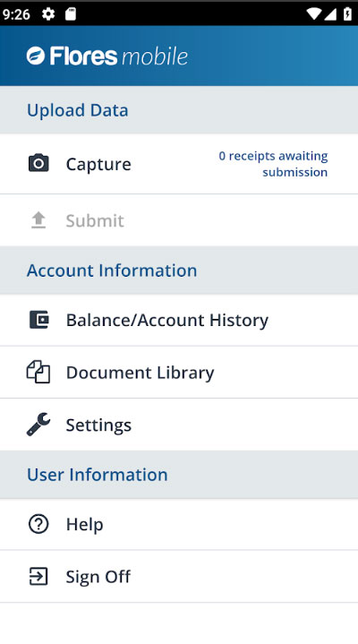
Task: Tap the SD card status bar icon
Action: [x=71, y=14]
